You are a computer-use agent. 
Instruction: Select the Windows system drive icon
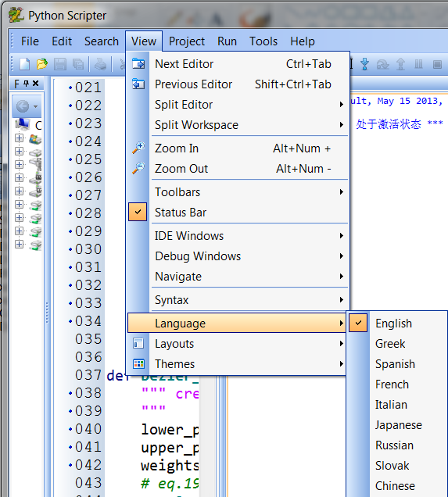click(35, 139)
